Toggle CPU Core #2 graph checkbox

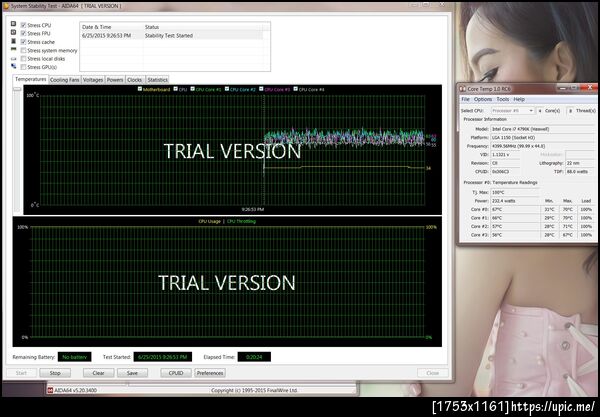tap(227, 89)
